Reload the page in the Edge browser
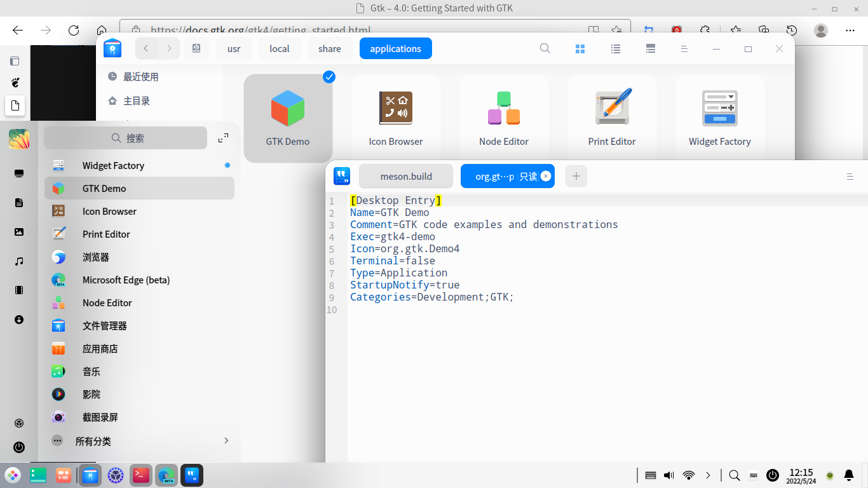Viewport: 868px width, 488px height. [74, 30]
